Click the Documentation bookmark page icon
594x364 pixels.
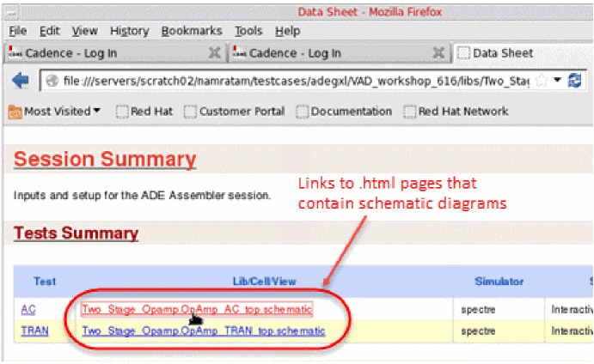pos(302,112)
